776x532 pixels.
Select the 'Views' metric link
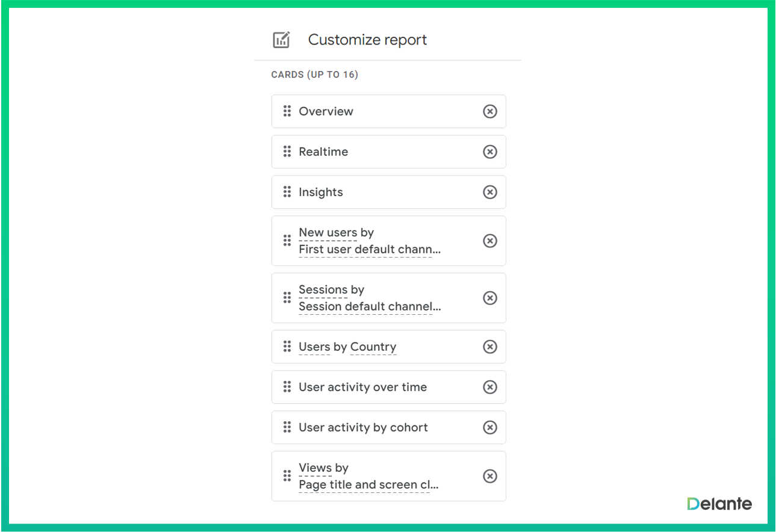(315, 468)
